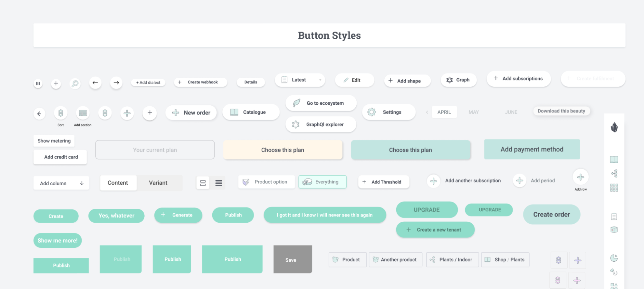Screen dimensions: 644x289
Task: Click the grid icon in right sidebar
Action: (614, 188)
